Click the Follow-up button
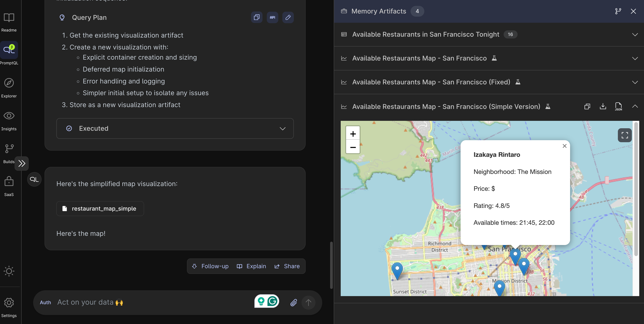Viewport: 644px width, 324px height. point(210,266)
